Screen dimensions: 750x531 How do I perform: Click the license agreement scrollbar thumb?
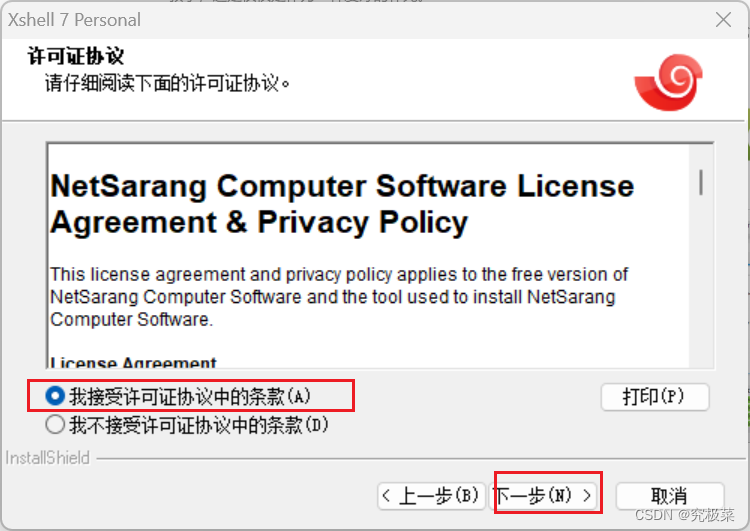(701, 182)
